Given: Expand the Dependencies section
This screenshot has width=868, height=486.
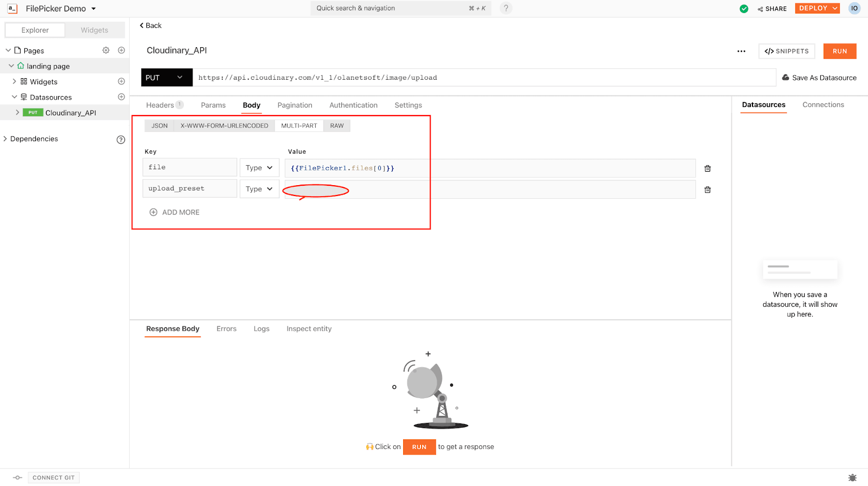Looking at the screenshot, I should point(5,139).
